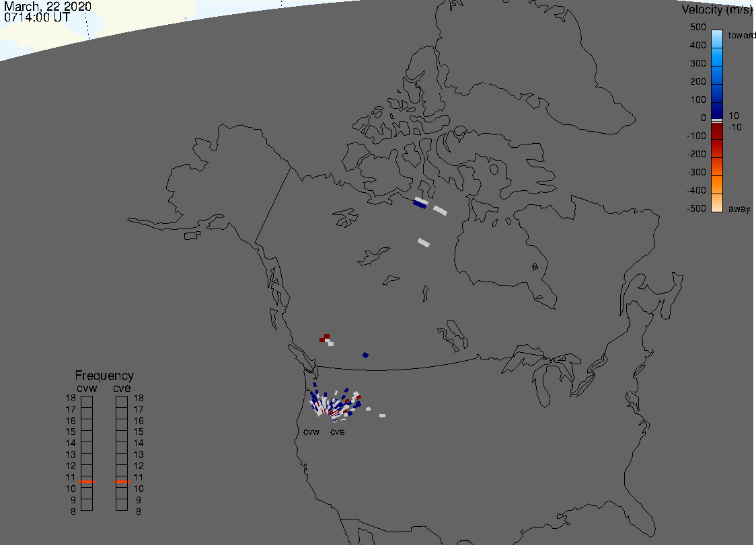Click the "11" label beside the cvw frequency bar
This screenshot has height=545, width=756.
pos(71,478)
